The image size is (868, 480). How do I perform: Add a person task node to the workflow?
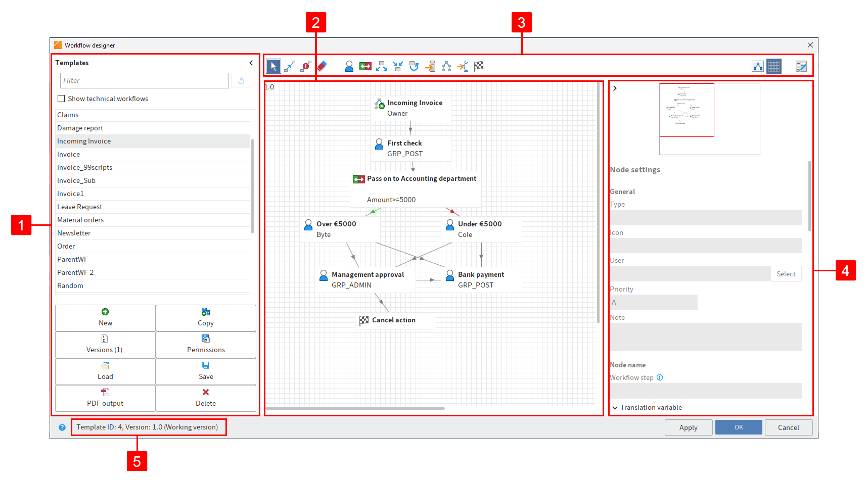[349, 66]
